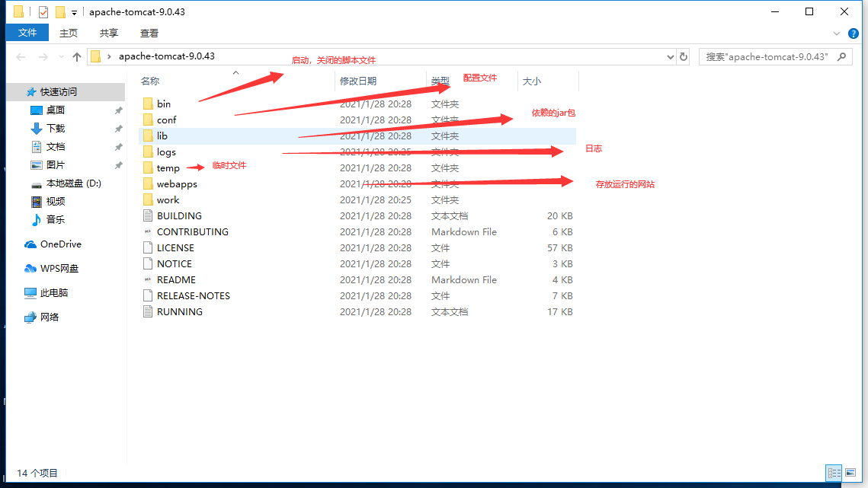
Task: Select the CONTRIBUTING file name
Action: point(193,232)
